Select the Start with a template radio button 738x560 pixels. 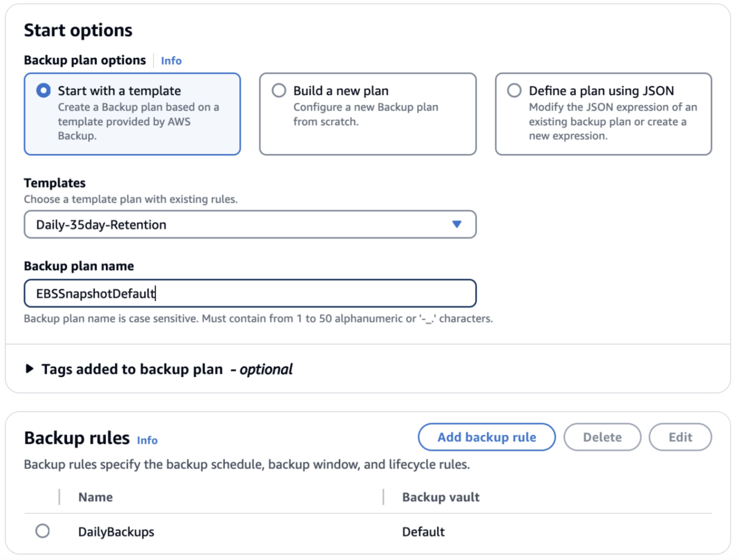click(43, 90)
